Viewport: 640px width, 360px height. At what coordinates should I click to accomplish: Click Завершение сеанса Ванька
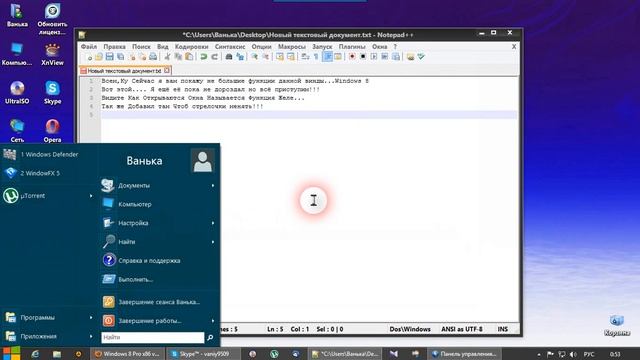point(158,302)
